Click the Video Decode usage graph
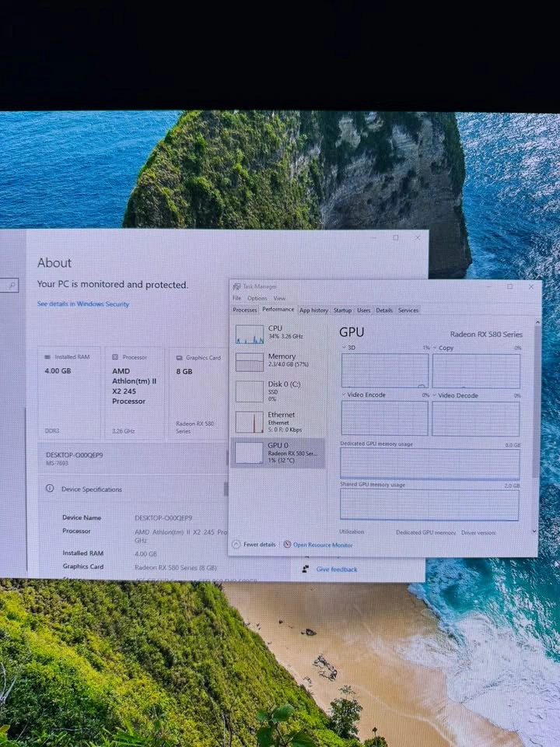This screenshot has width=560, height=747. (x=476, y=419)
